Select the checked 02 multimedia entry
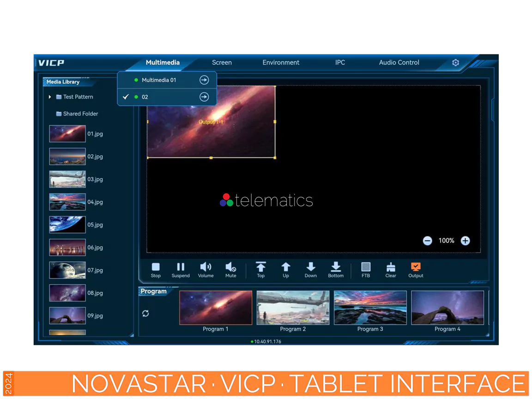Screen dimensions: 532x399 tap(145, 97)
